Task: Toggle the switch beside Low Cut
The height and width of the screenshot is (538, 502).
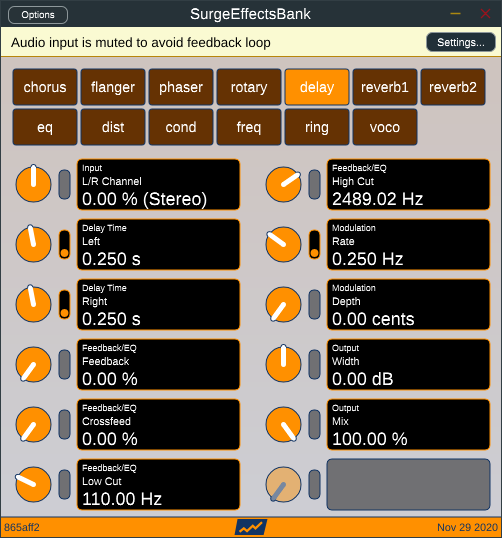Action: pyautogui.click(x=65, y=484)
